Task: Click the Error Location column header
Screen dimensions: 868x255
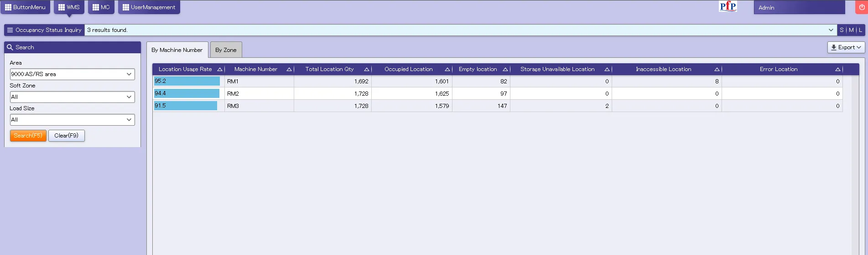Action: pos(782,69)
